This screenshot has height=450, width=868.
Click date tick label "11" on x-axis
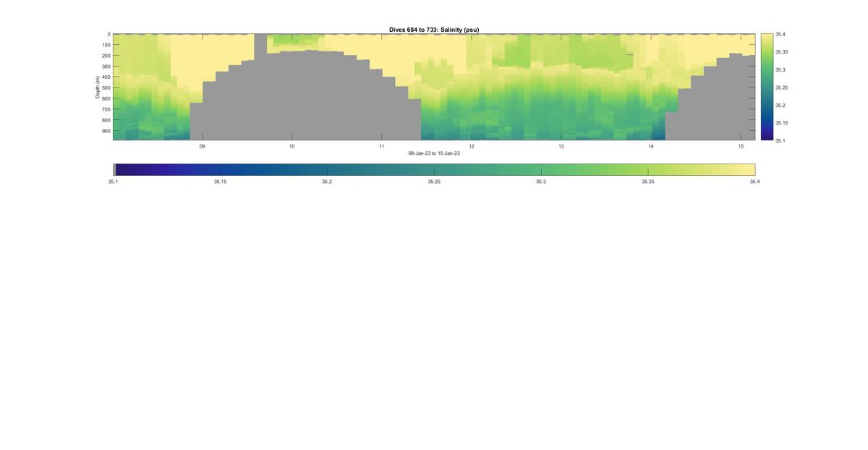click(382, 146)
